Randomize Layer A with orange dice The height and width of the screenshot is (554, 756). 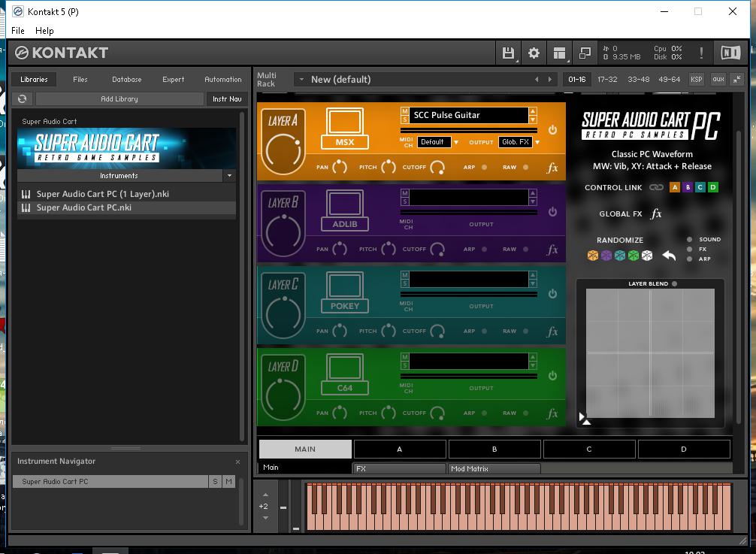[593, 256]
